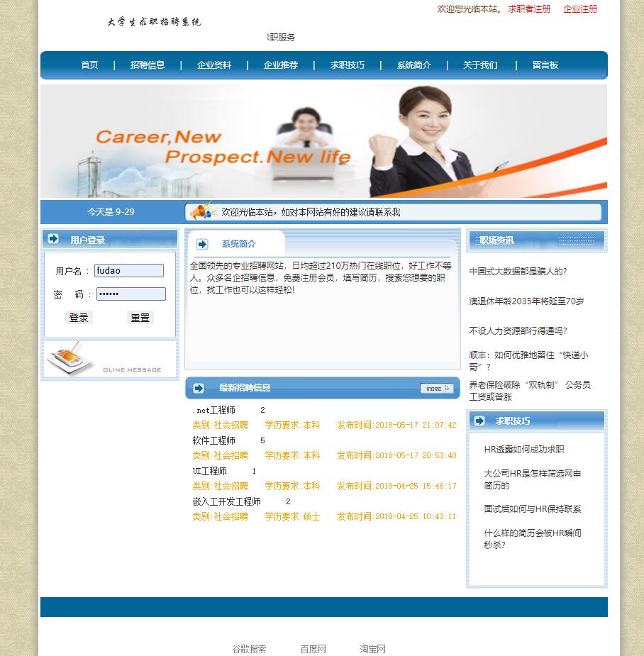Open the HR透露如何成功求职 tip
644x656 pixels.
point(525,449)
